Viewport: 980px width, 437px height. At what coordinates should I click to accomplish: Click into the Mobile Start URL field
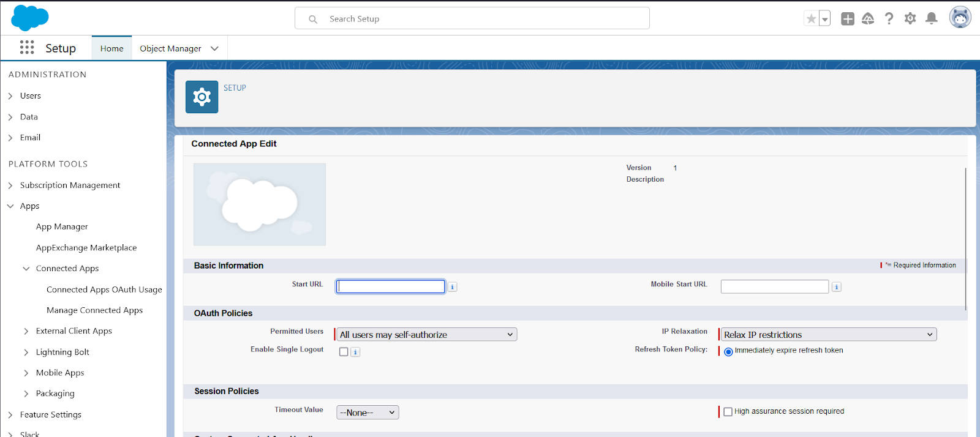pos(775,286)
